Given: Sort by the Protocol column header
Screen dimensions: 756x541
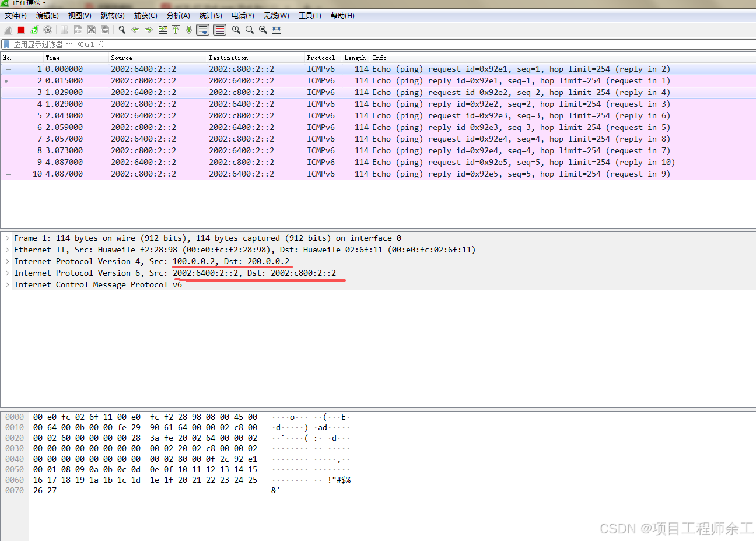Looking at the screenshot, I should [323, 58].
